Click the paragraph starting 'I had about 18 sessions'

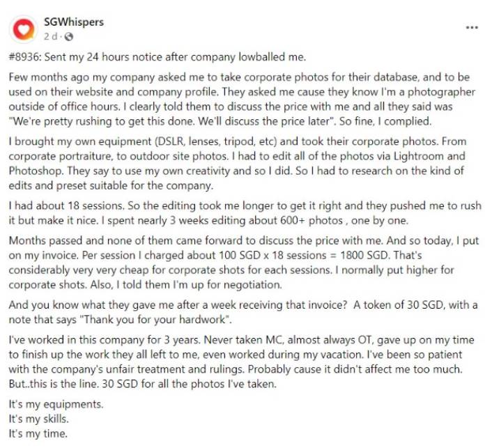[245, 213]
